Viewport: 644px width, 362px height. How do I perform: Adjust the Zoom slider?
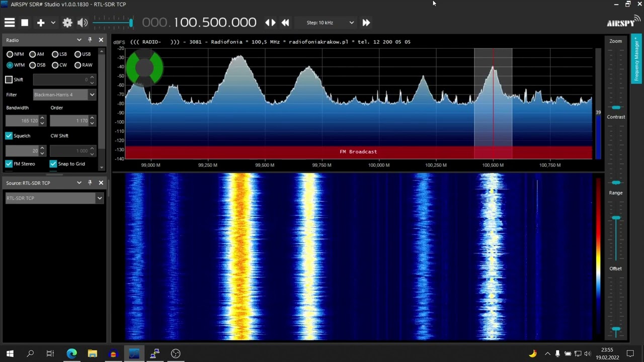tap(616, 78)
